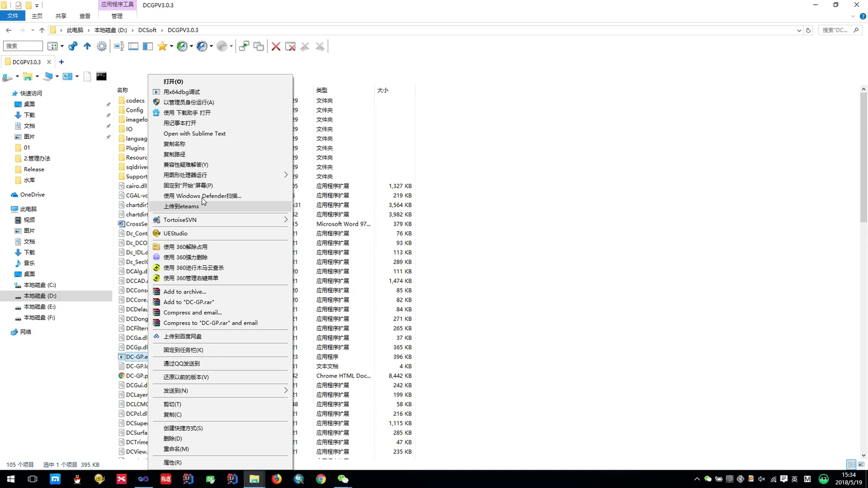Viewport: 868px width, 488px height.
Task: Click the toolbar 搜索 input field
Action: click(23, 46)
